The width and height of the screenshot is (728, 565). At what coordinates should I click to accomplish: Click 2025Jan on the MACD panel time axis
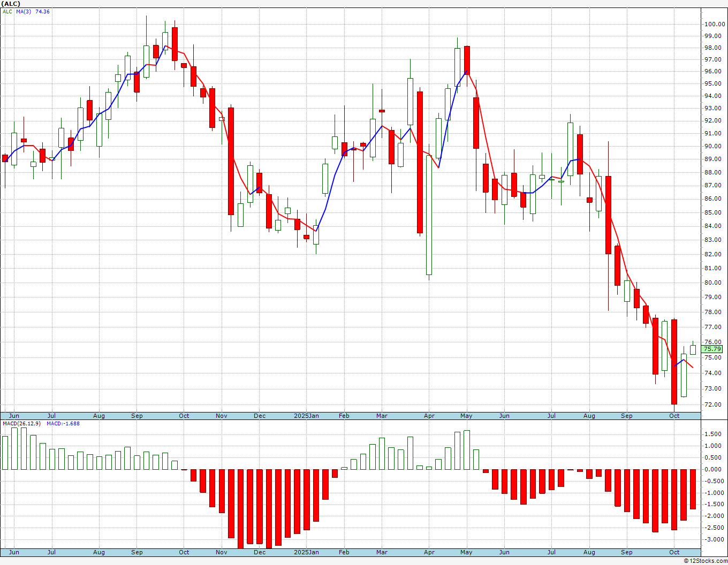pos(307,552)
